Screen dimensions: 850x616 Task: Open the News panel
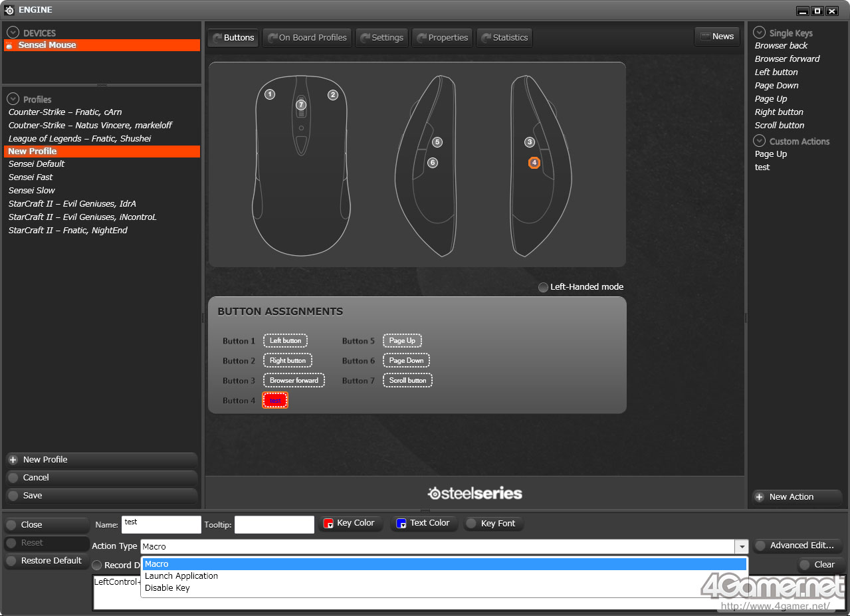click(717, 37)
